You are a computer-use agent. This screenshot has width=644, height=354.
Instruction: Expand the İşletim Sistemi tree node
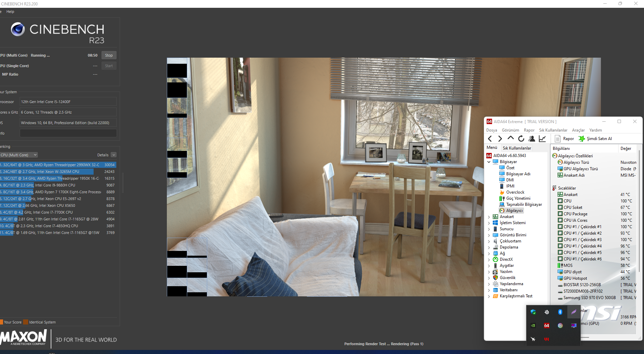coord(489,223)
